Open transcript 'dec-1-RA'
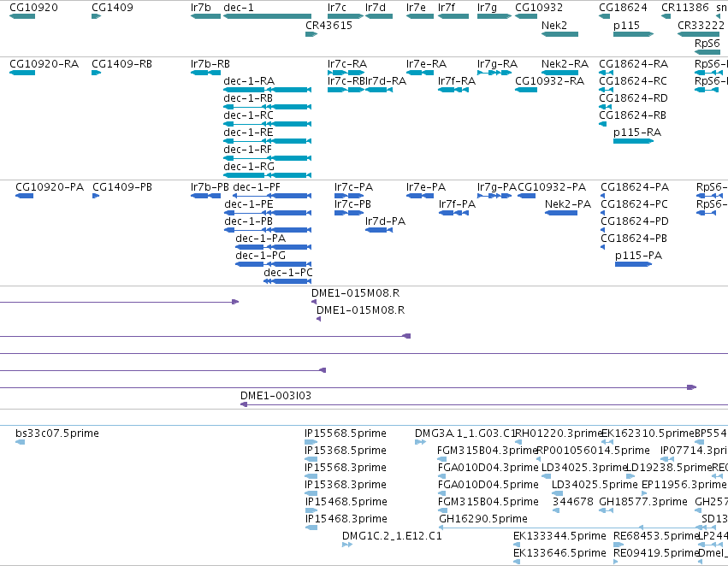The height and width of the screenshot is (566, 728). click(x=249, y=81)
